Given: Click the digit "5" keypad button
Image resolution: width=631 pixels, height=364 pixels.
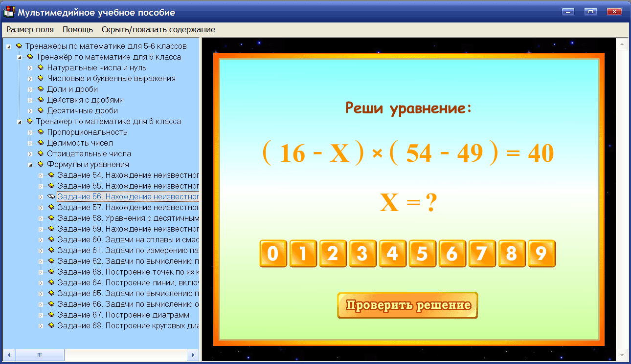Looking at the screenshot, I should point(422,253).
